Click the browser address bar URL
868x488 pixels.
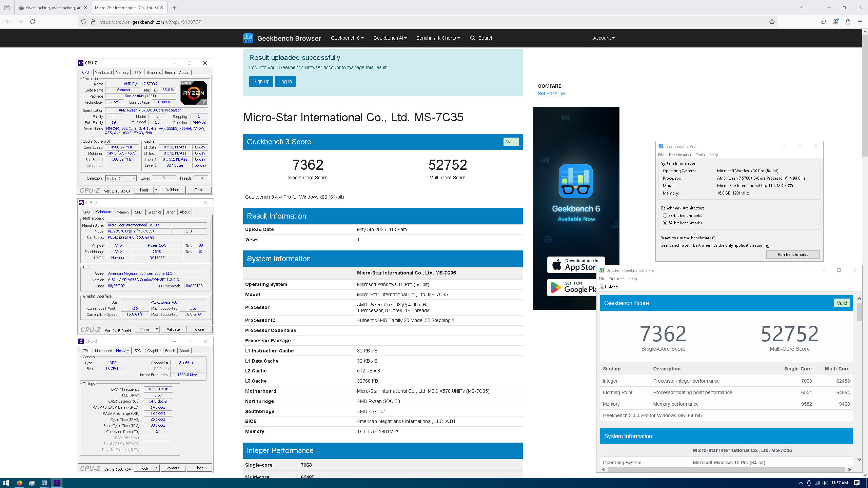coord(150,22)
